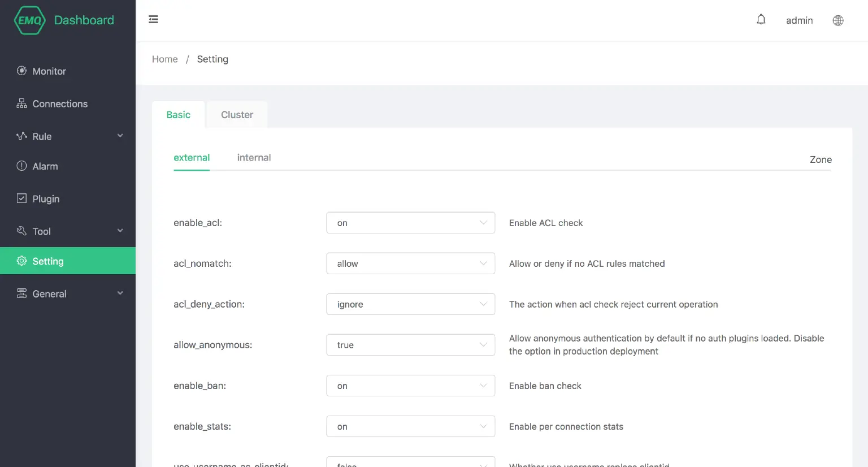Open the enable_acl dropdown

(410, 223)
